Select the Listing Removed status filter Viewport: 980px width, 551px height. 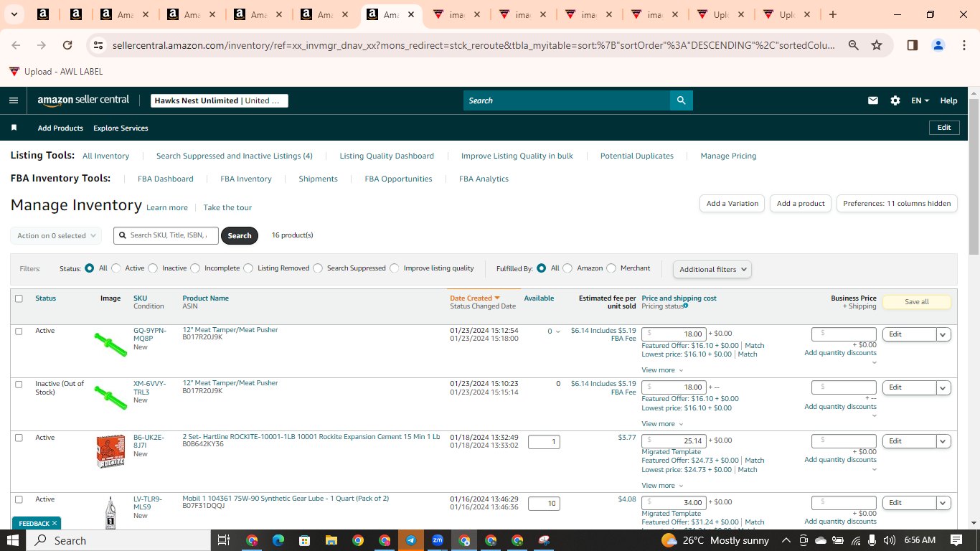pyautogui.click(x=248, y=268)
